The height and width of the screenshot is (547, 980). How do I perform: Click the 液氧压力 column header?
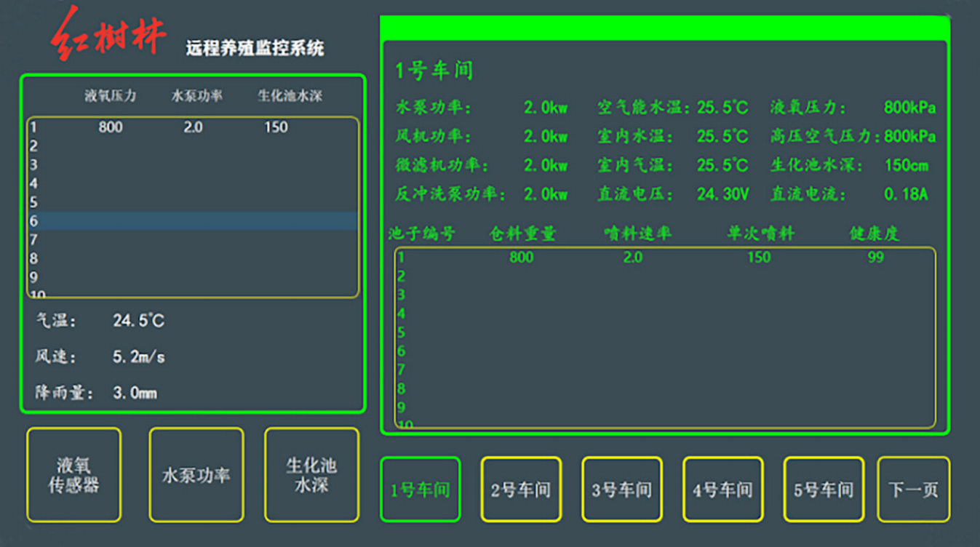pyautogui.click(x=110, y=96)
